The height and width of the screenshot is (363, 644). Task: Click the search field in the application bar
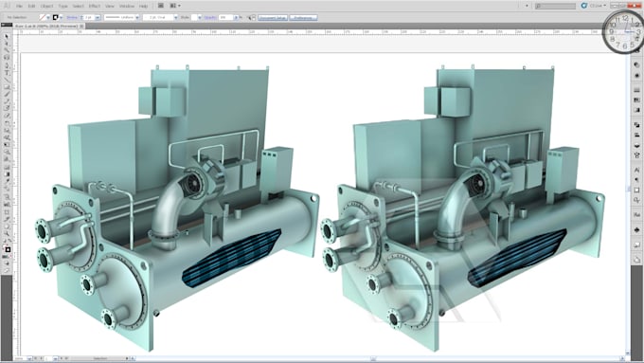pos(555,6)
